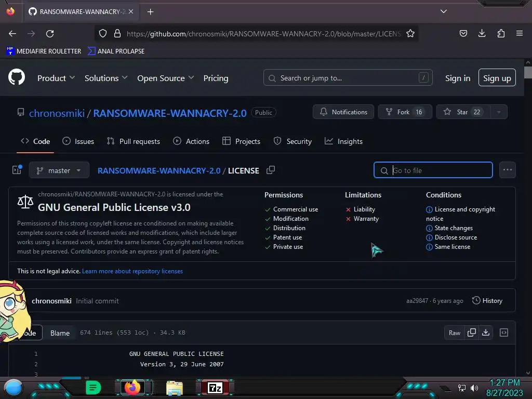Open the green notes app on taskbar
Viewport: 532px width, 399px height.
(94, 388)
